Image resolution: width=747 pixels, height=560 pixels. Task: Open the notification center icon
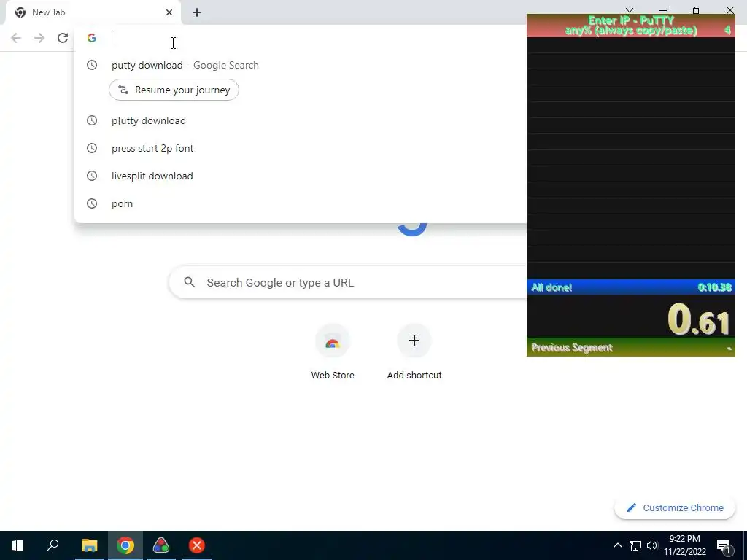(724, 545)
